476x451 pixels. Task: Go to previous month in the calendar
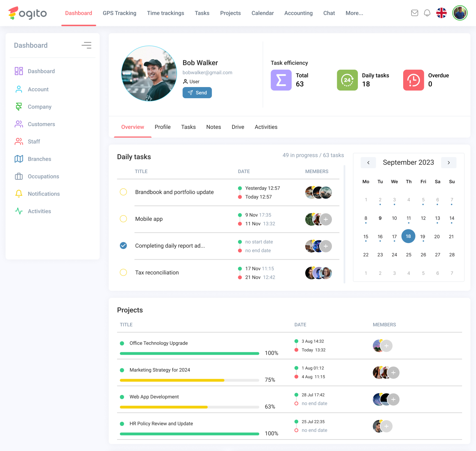point(368,162)
